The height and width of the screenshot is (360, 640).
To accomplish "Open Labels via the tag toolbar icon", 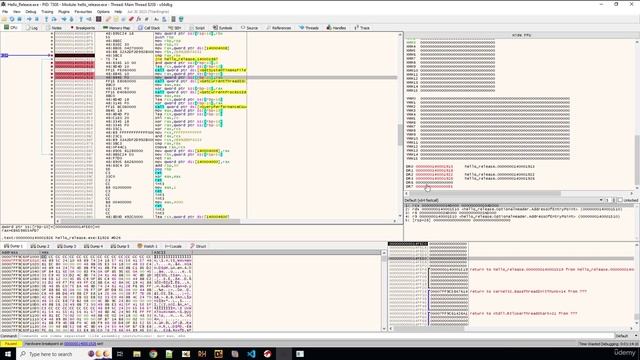I will pyautogui.click(x=123, y=19).
